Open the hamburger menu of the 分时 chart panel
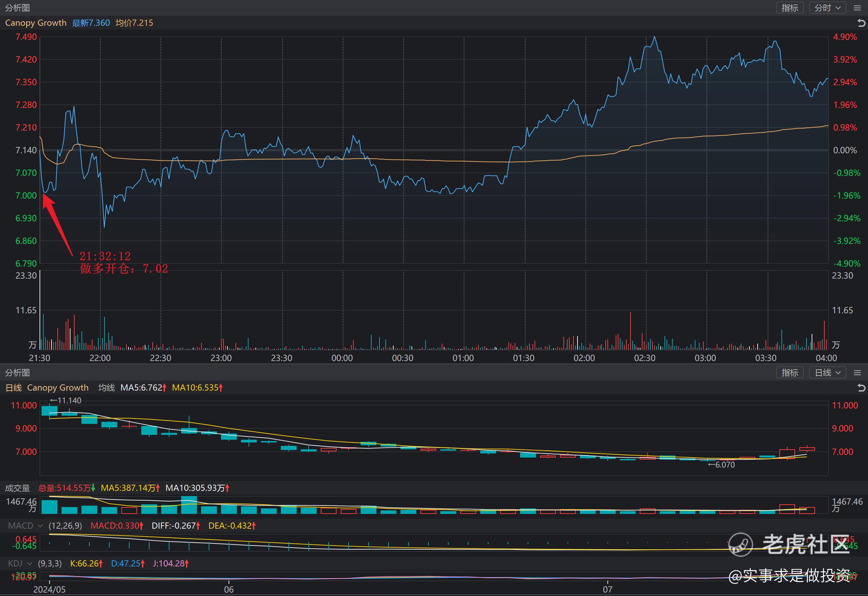This screenshot has width=868, height=596. [x=858, y=8]
